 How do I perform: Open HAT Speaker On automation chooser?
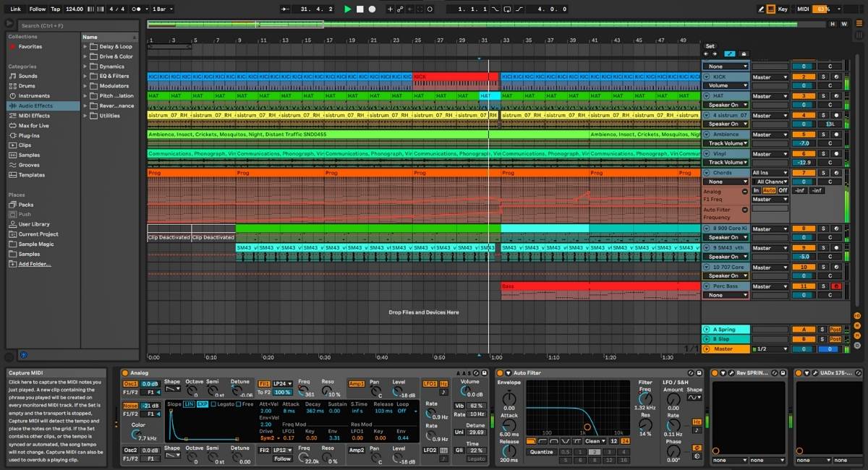pyautogui.click(x=727, y=105)
